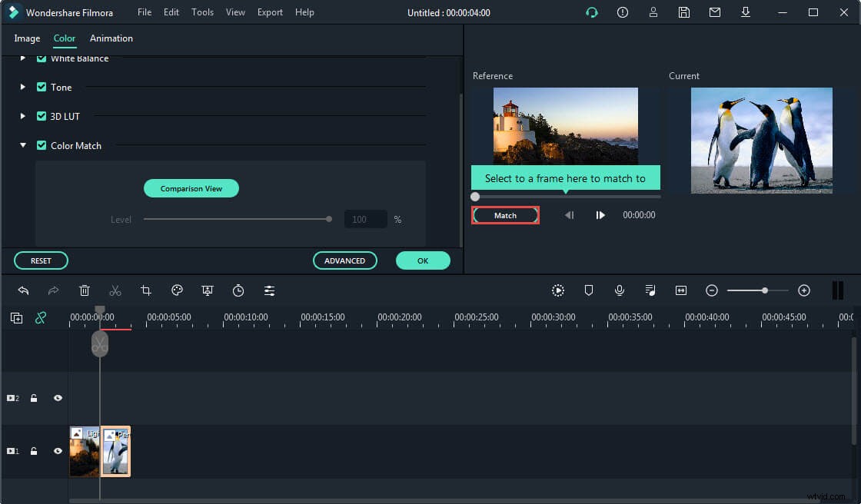861x504 pixels.
Task: Click the Delete trash icon
Action: pos(85,290)
